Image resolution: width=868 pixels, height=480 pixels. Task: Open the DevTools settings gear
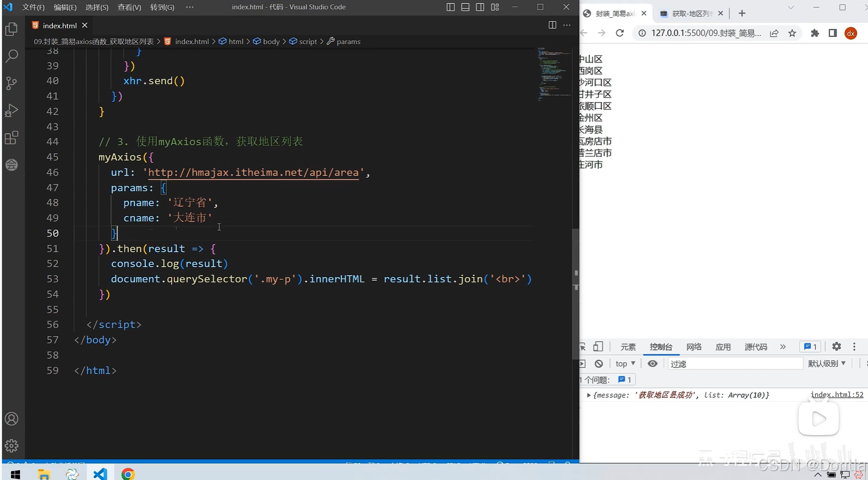tap(837, 346)
